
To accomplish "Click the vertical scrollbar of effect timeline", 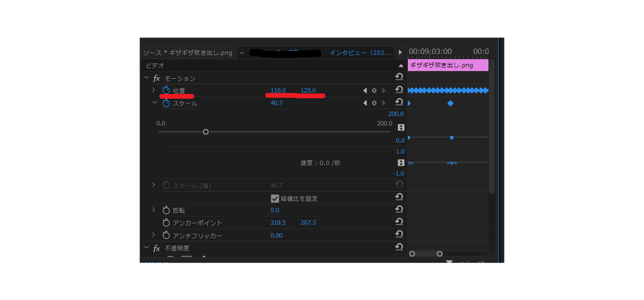I will pos(492,126).
